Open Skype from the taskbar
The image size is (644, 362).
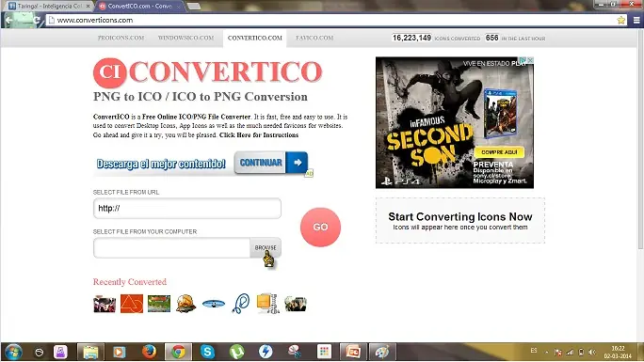pos(207,352)
